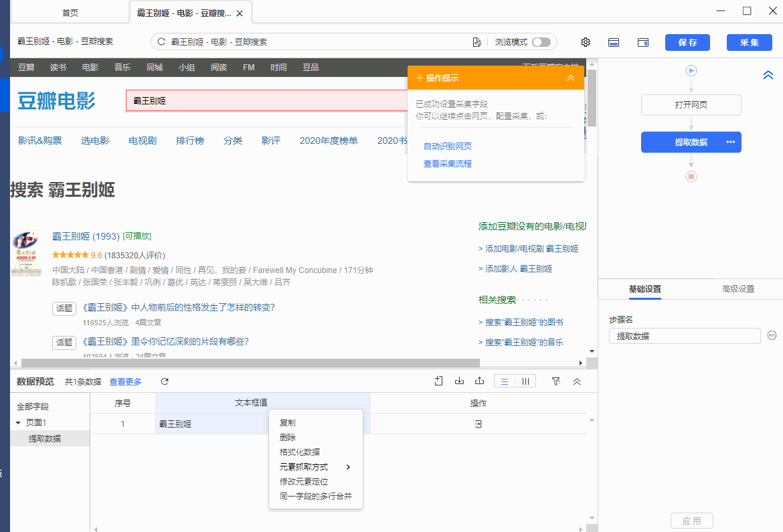This screenshot has height=532, width=783.
Task: Select the 打开网页 flow step
Action: (691, 105)
